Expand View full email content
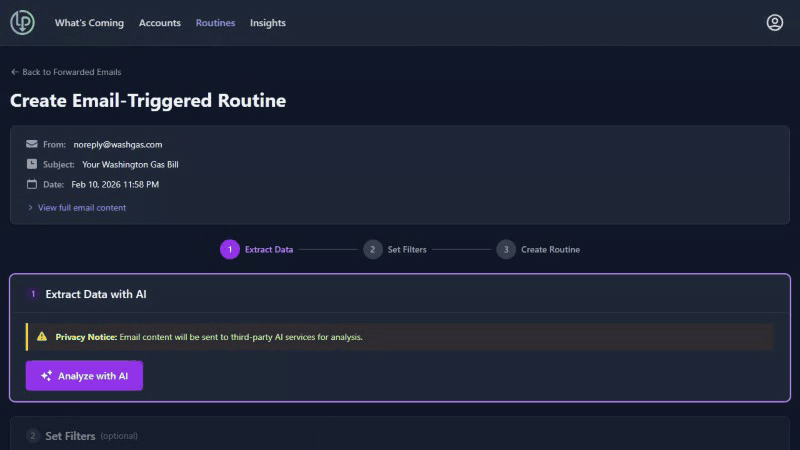 pyautogui.click(x=80, y=208)
